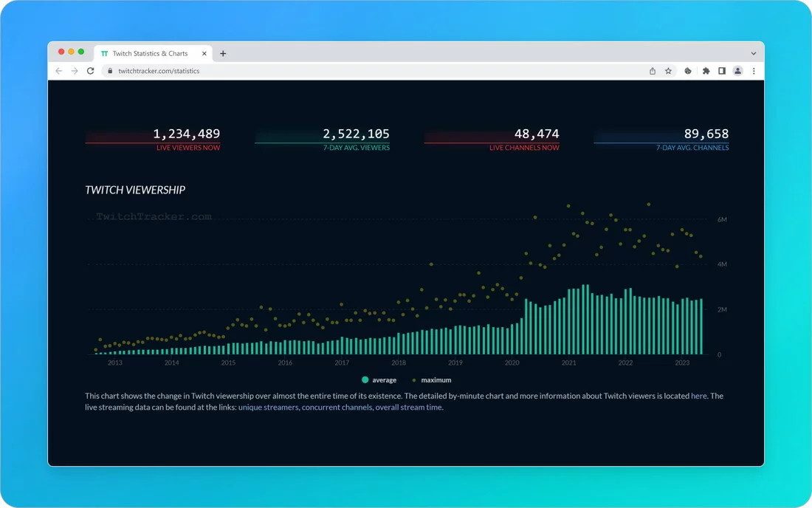Click the LIVE CHANNELS NOW label

pyautogui.click(x=524, y=148)
